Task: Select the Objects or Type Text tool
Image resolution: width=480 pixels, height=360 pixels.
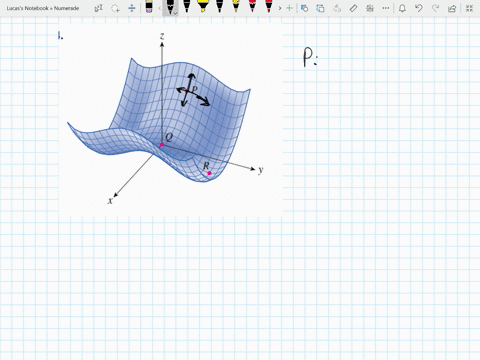Action: (x=99, y=8)
